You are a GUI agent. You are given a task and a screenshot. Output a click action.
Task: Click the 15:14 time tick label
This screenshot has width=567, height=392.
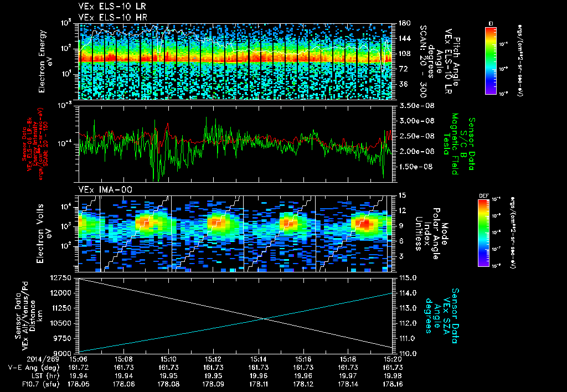[258, 360]
